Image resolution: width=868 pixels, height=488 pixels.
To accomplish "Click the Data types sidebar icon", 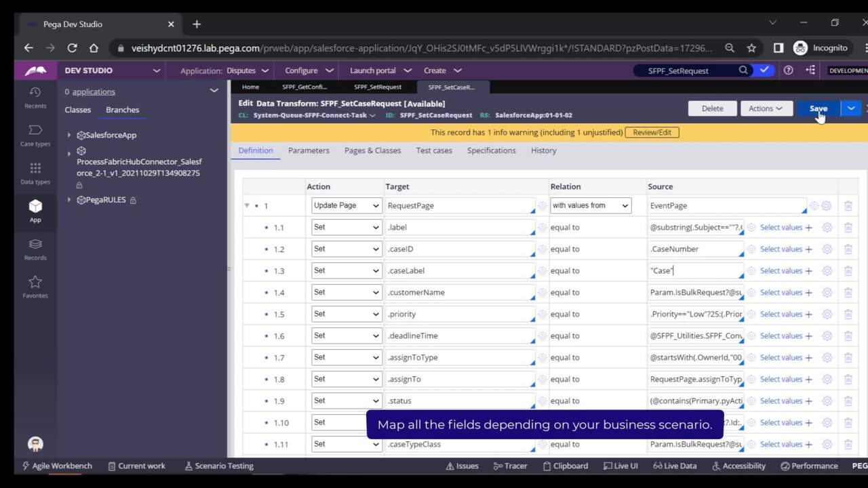I will 35,173.
